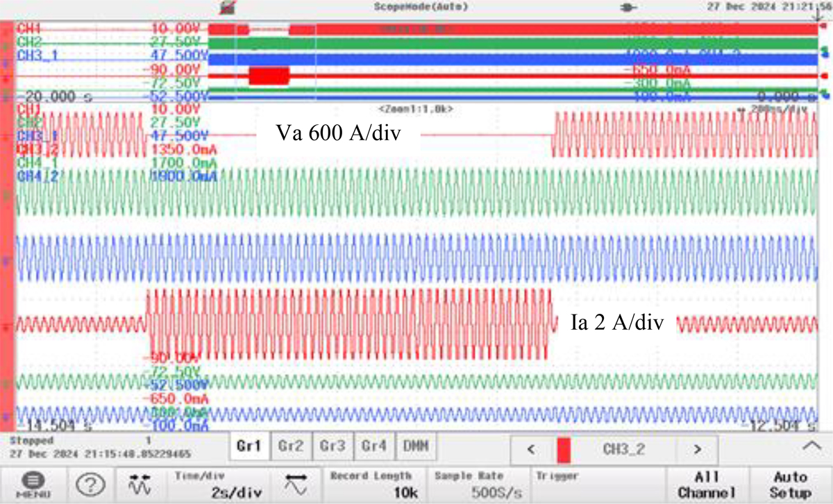This screenshot has width=833, height=504.
Task: Switch to the Gr1 tab
Action: 249,448
